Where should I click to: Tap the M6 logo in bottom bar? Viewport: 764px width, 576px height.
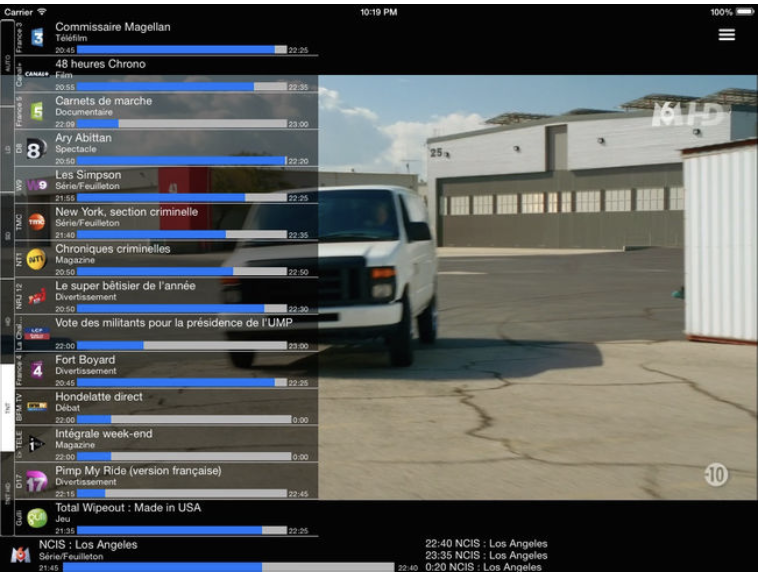click(x=20, y=554)
